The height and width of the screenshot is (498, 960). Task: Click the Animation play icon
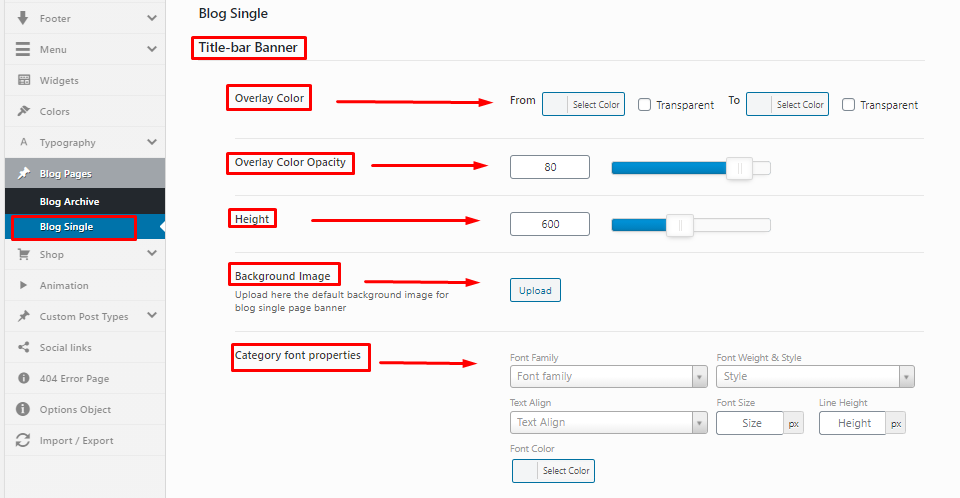(x=23, y=285)
